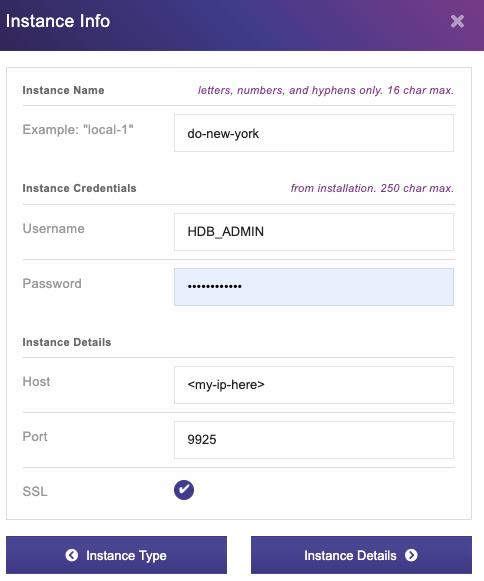
Task: Click the Instance Info title text
Action: [58, 21]
